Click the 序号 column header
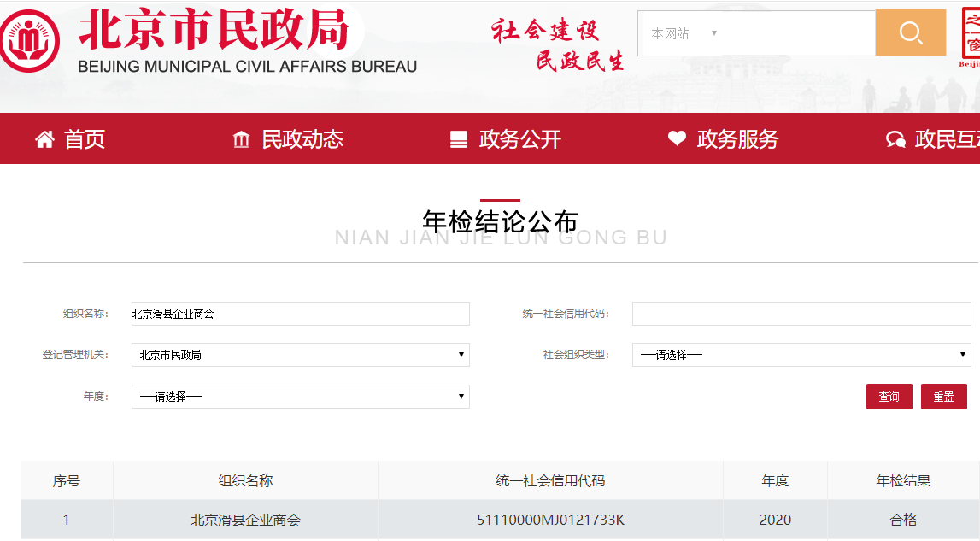980x541 pixels. click(67, 480)
